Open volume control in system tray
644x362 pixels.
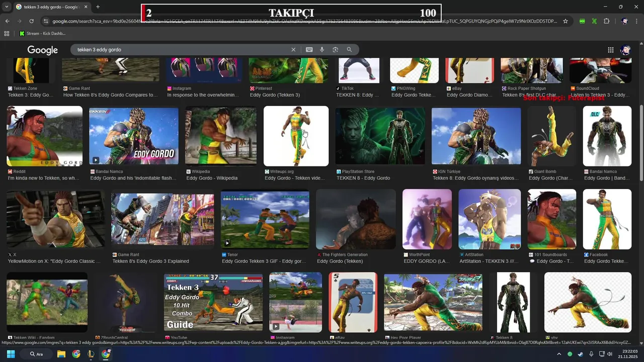click(x=610, y=354)
